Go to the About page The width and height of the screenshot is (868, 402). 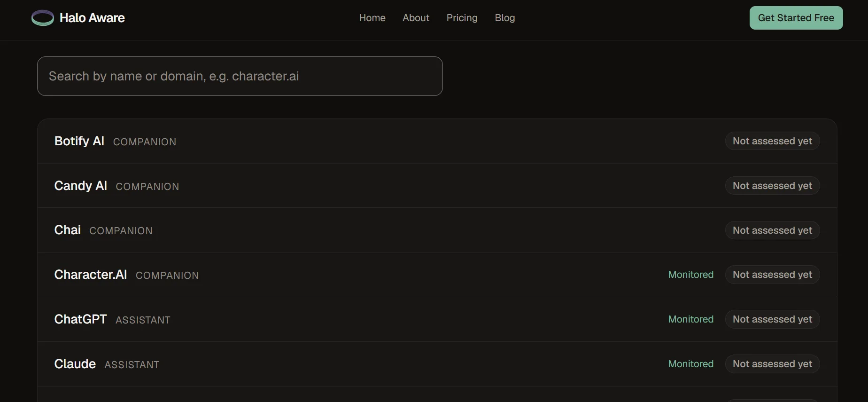pos(416,18)
